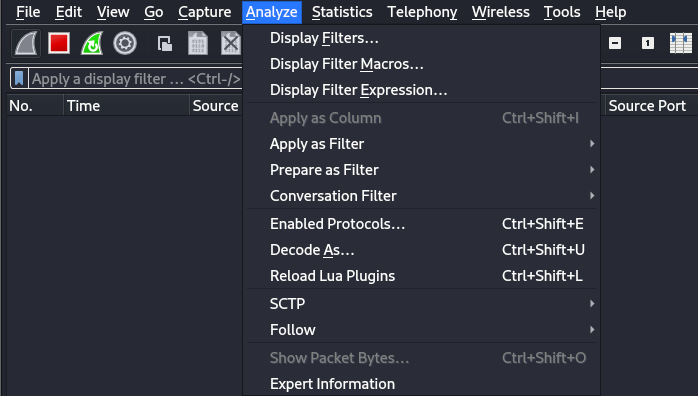This screenshot has height=396, width=698.
Task: Sort by the Time column header
Action: (126, 106)
